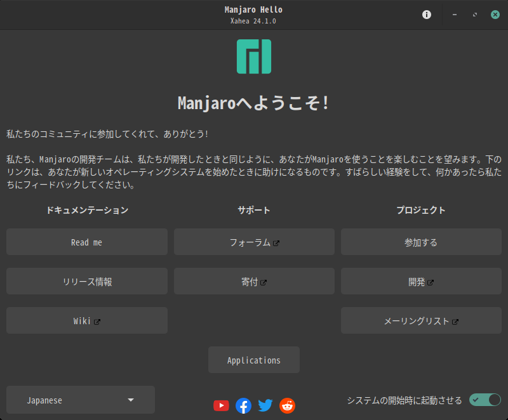The width and height of the screenshot is (508, 420).
Task: Open the Read me button
Action: (x=87, y=242)
